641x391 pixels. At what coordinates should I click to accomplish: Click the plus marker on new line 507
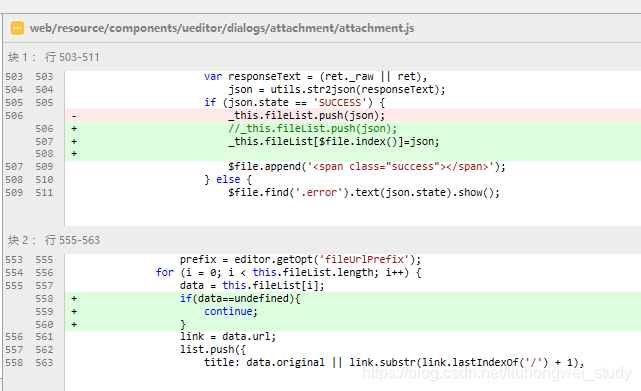74,142
